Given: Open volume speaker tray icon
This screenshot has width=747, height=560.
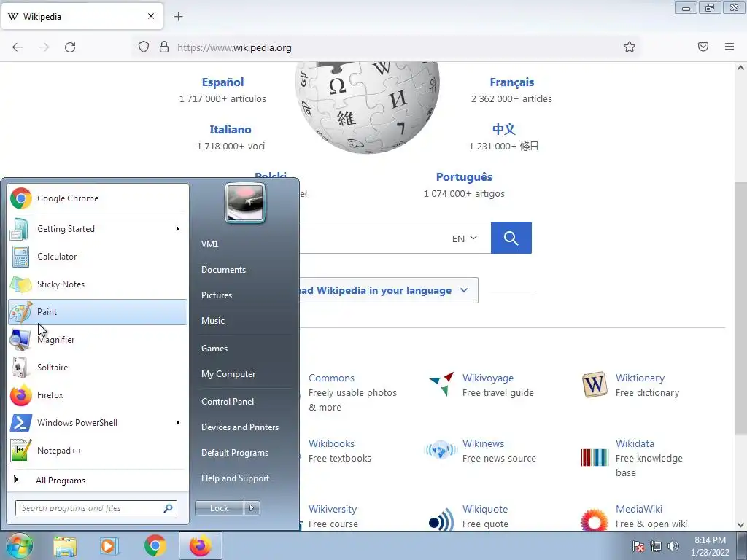Looking at the screenshot, I should 673,546.
